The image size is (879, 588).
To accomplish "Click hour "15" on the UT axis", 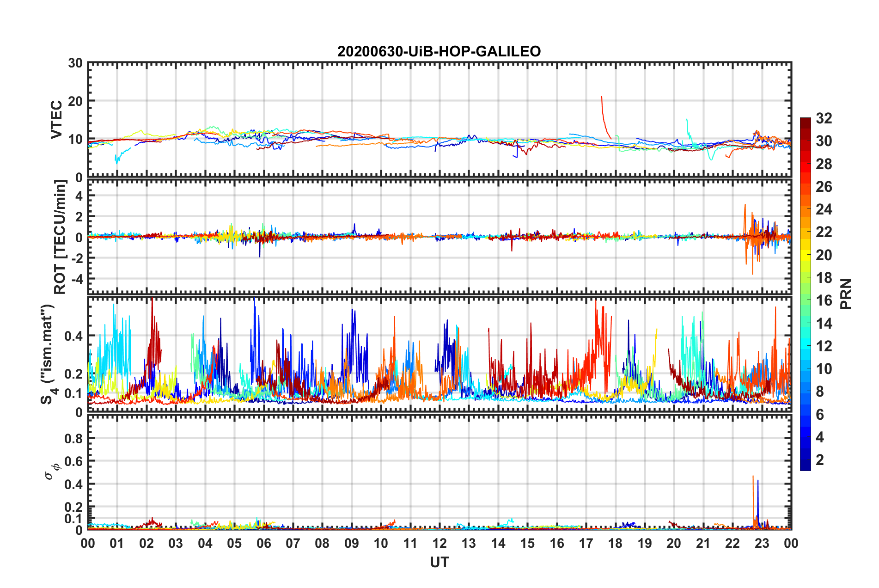I will 527,543.
